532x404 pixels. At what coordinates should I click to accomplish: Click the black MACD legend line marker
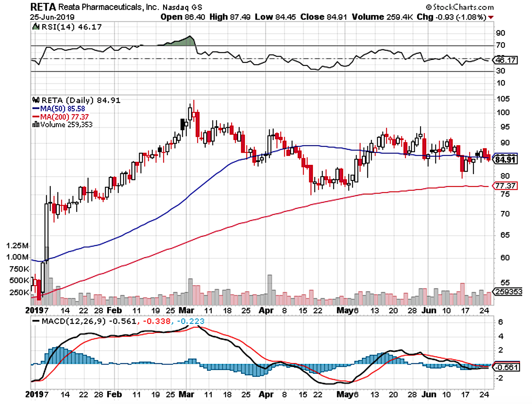tap(36, 321)
